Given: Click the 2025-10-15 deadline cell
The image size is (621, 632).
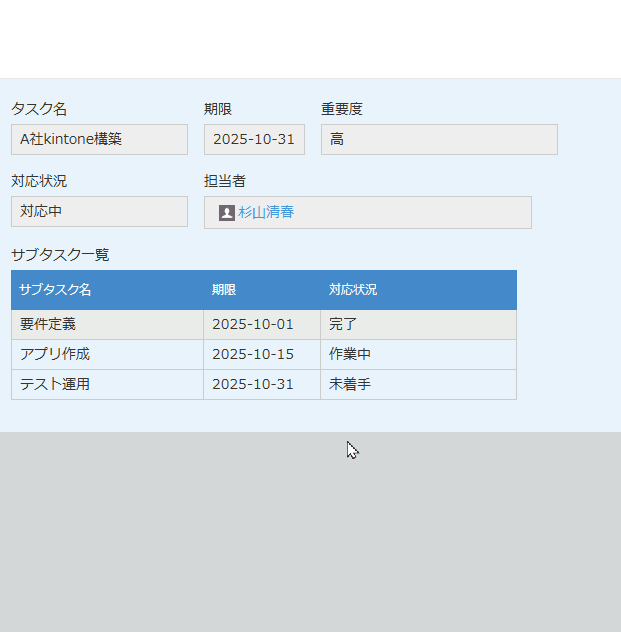Looking at the screenshot, I should point(261,355).
